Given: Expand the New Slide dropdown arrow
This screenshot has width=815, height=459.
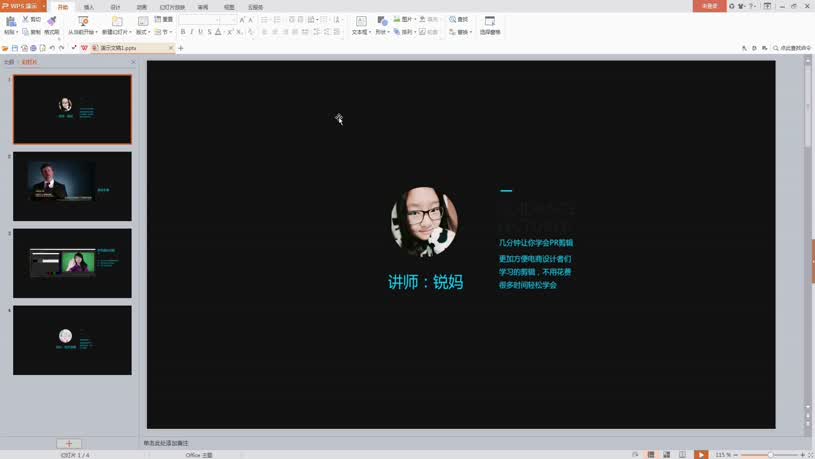Looking at the screenshot, I should pos(130,32).
